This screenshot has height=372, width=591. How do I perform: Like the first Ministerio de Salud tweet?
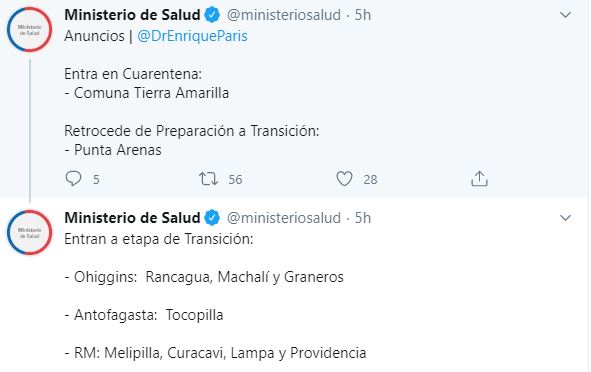(x=344, y=179)
